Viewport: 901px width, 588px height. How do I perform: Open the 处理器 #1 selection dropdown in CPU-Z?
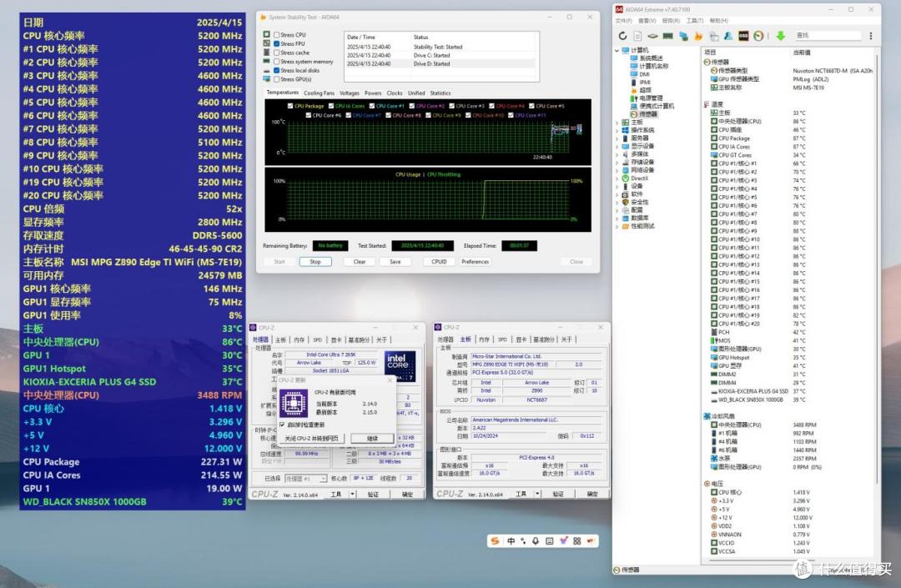coord(305,479)
